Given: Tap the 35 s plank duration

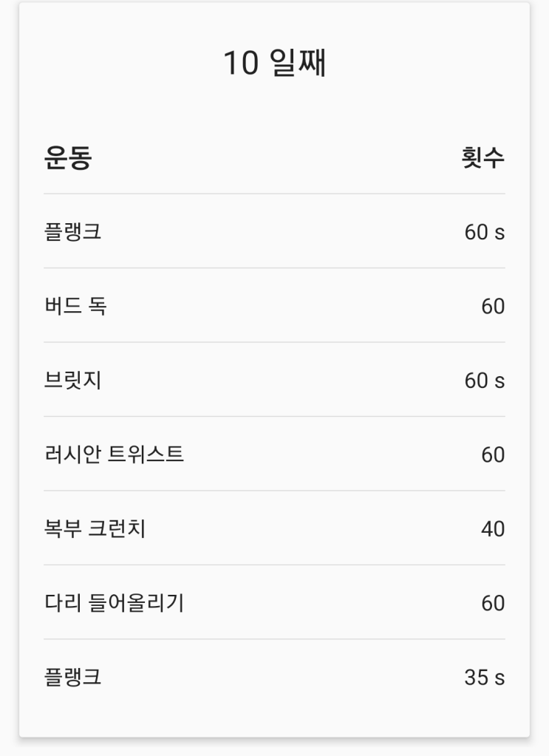Looking at the screenshot, I should [x=484, y=678].
